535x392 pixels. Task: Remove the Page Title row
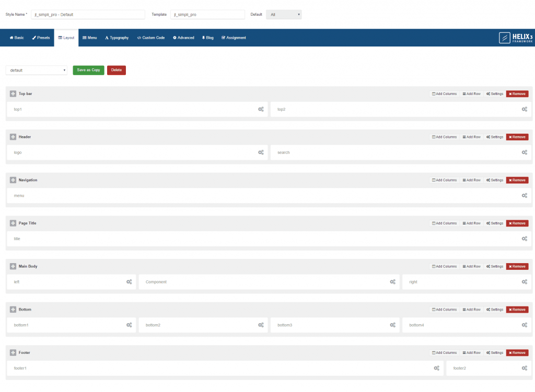coord(517,223)
